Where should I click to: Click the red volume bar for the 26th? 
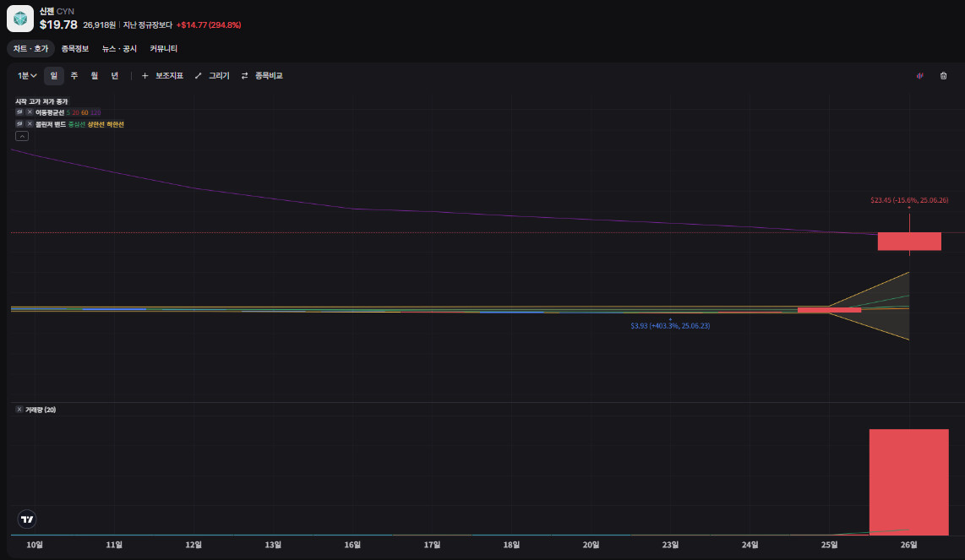908,481
